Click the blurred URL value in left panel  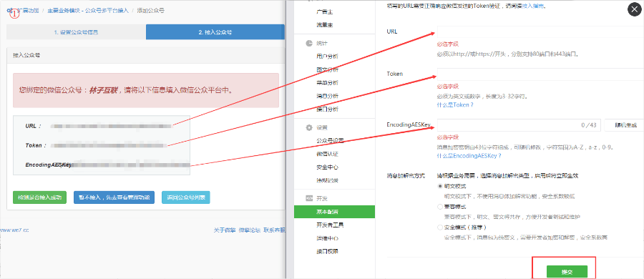coord(111,126)
